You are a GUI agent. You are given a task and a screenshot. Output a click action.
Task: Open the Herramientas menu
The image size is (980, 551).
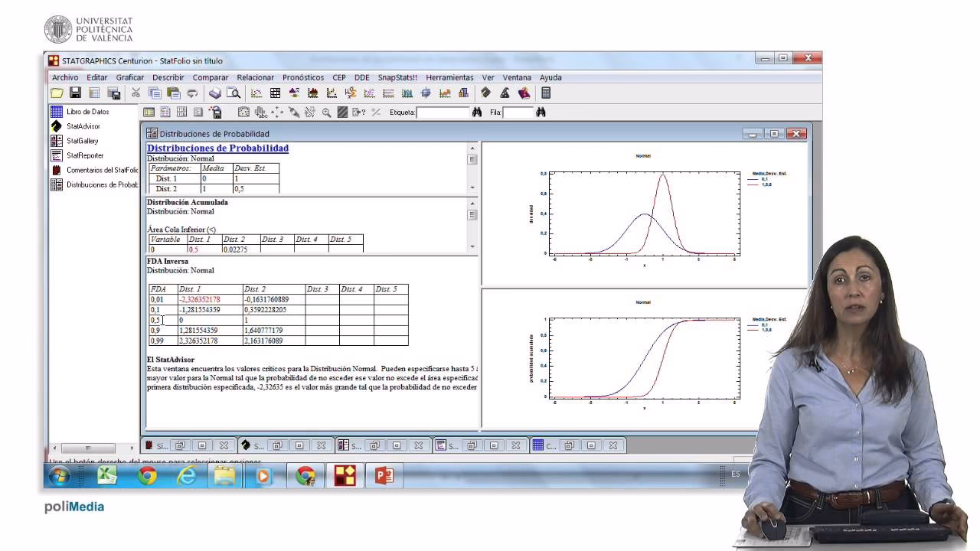tap(449, 77)
